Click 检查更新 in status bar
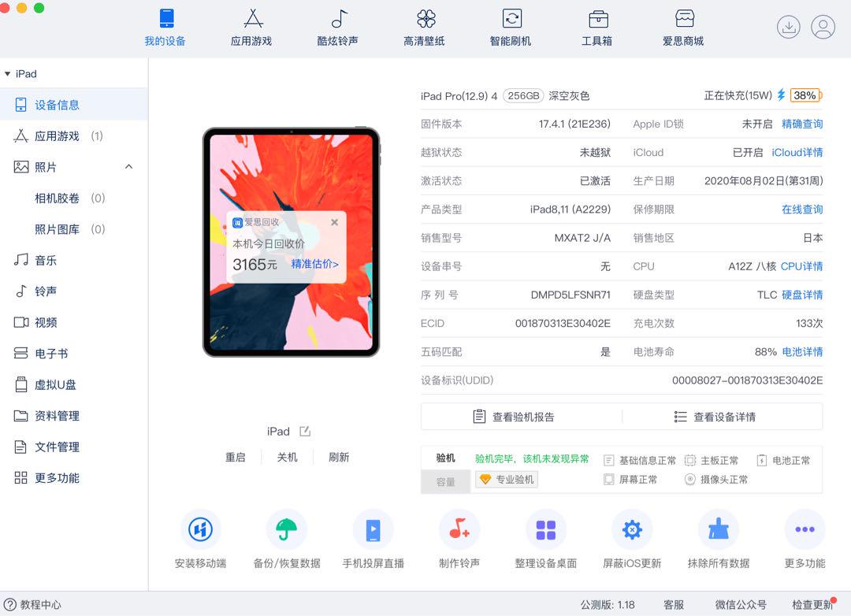851x616 pixels. pos(812,605)
